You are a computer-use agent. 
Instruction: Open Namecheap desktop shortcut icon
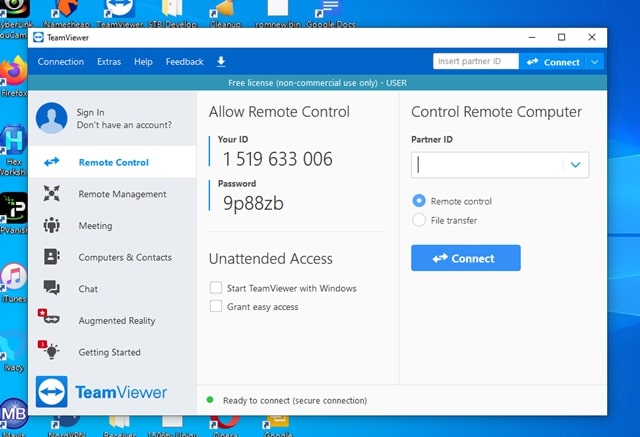(x=66, y=10)
